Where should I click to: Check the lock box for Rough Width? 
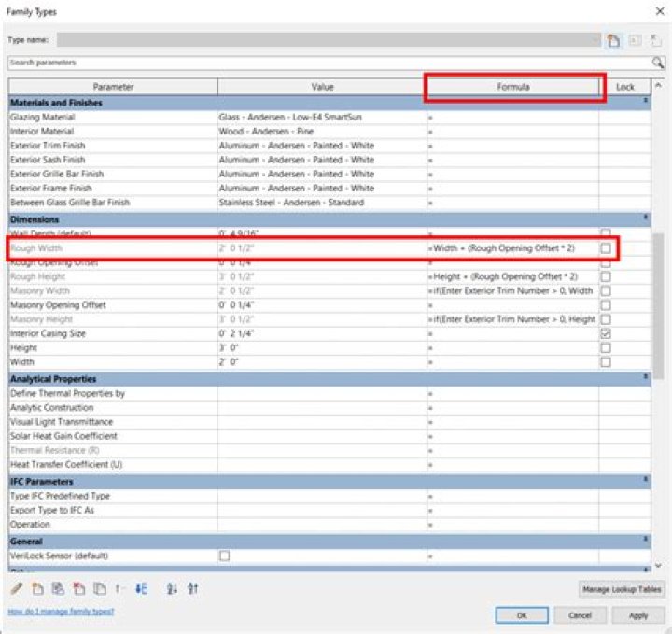coord(606,248)
